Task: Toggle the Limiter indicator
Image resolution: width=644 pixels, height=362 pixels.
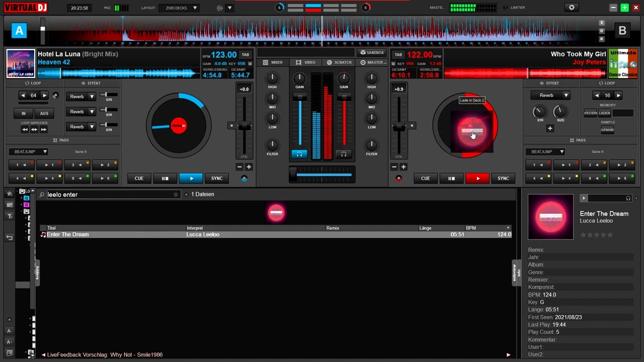Action: tap(506, 8)
